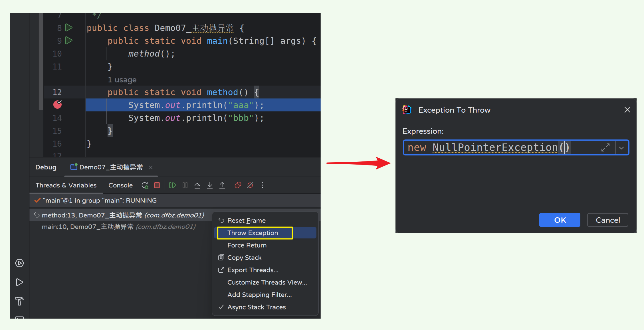Viewport: 644px width, 330px height.
Task: Click the Step Over icon
Action: point(197,185)
